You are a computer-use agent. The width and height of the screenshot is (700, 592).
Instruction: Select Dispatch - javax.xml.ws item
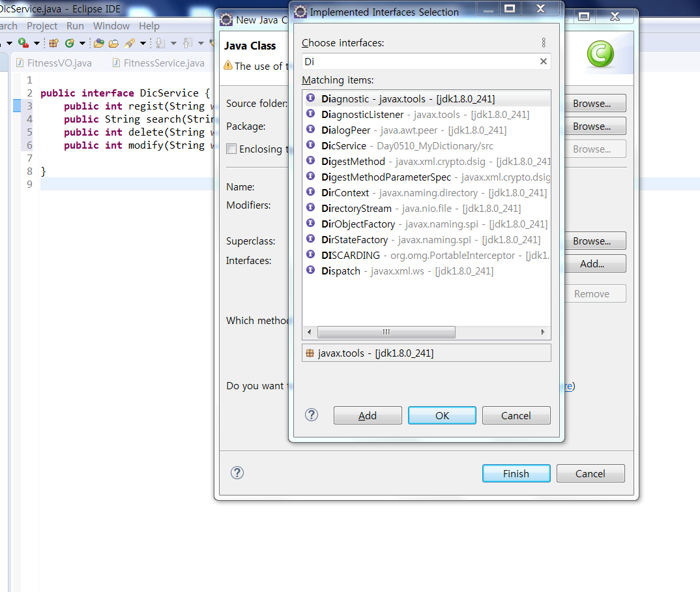[x=426, y=271]
